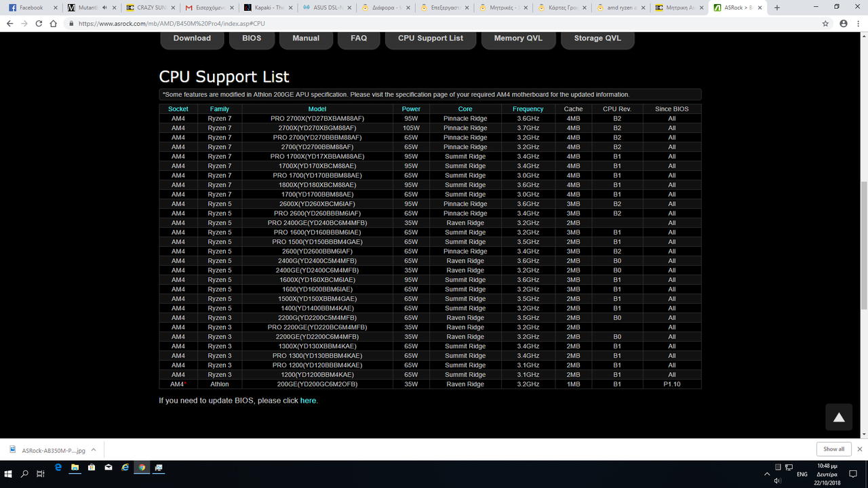This screenshot has width=868, height=488.
Task: Switch to the CRAZY SUN tab
Action: point(151,7)
